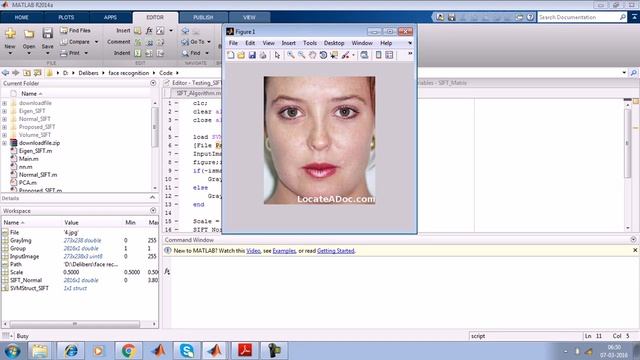Expand the Print dropdown arrow
640x360 pixels.
click(86, 53)
